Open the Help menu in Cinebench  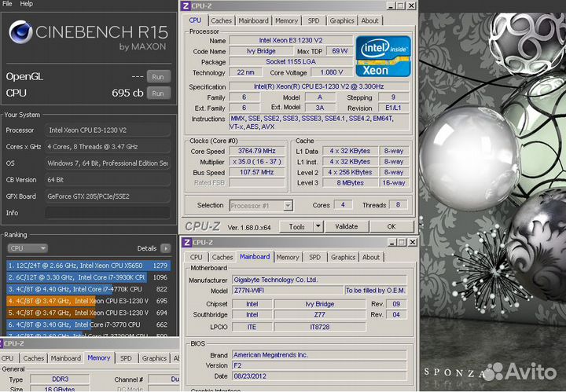click(x=27, y=4)
